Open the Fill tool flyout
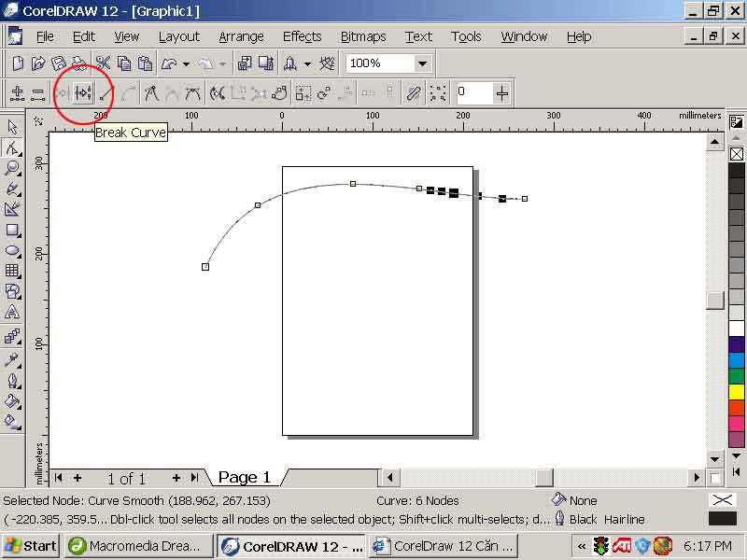The image size is (747, 560). click(12, 401)
